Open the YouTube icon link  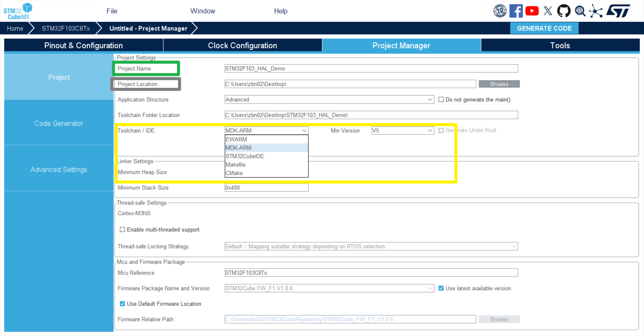click(x=532, y=11)
